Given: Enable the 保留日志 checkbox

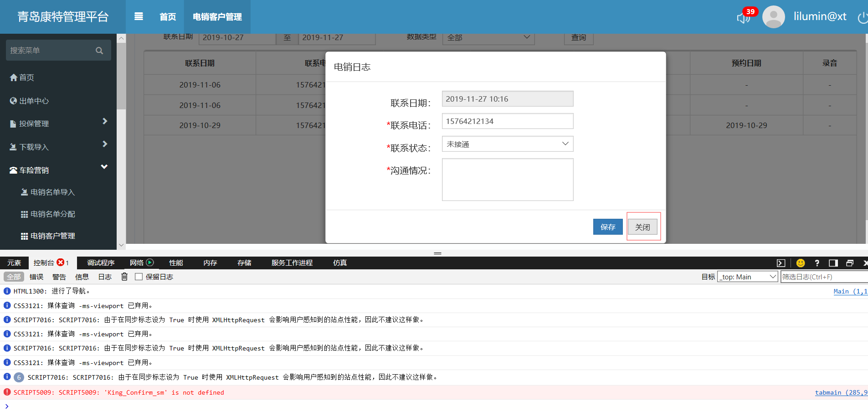Looking at the screenshot, I should [x=139, y=277].
